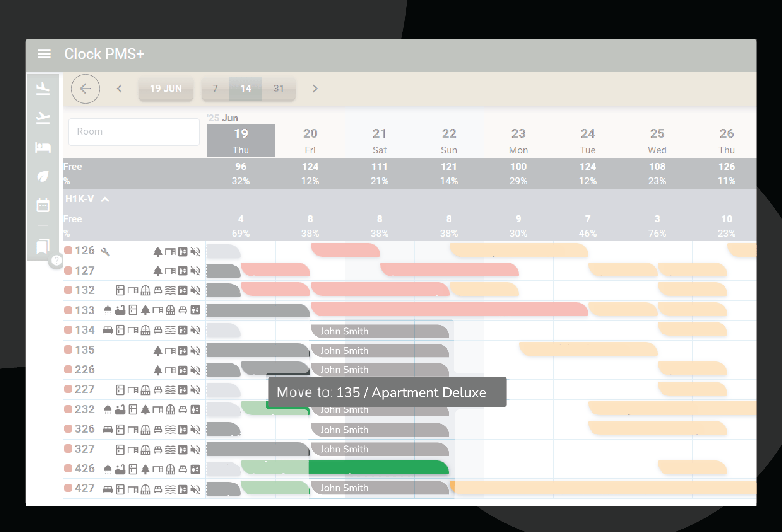Click the Room search input field
The image size is (782, 532).
(133, 132)
